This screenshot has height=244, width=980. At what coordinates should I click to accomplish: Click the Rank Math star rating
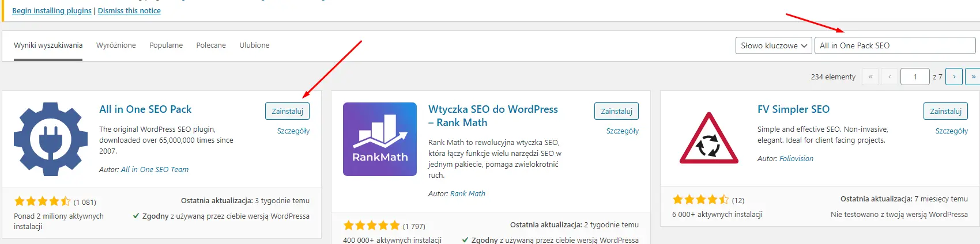click(371, 226)
